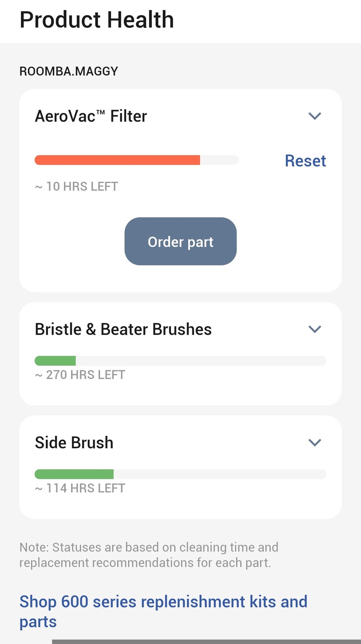Tap the AeroVac Filter title
The height and width of the screenshot is (644, 361).
tap(91, 116)
